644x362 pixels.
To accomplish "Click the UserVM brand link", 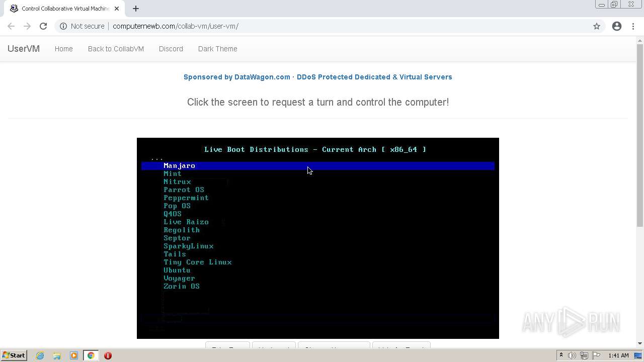I will (x=24, y=49).
